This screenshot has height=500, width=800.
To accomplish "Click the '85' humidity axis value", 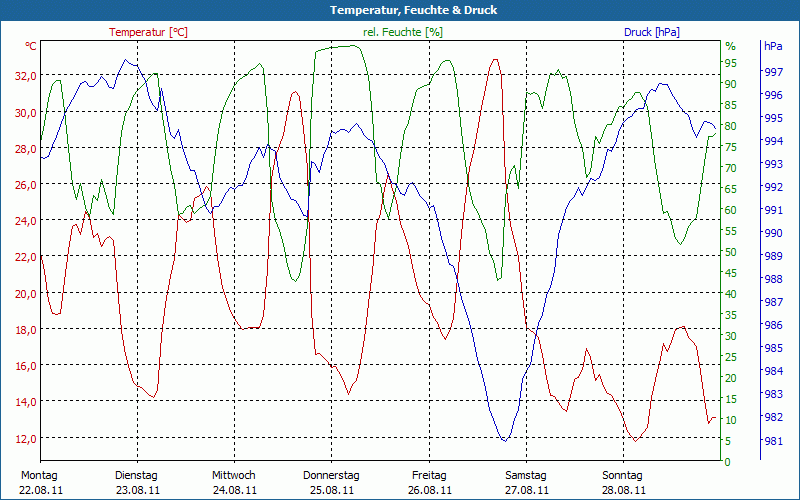I will pos(731,105).
